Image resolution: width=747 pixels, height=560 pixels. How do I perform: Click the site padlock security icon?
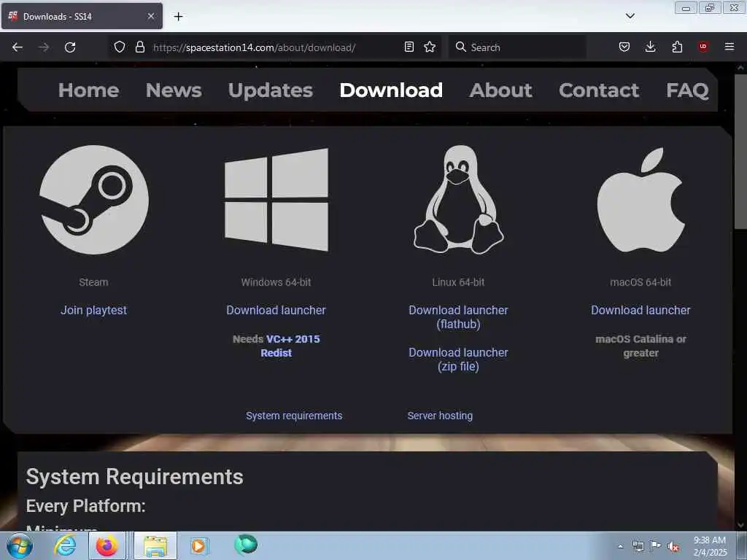139,47
